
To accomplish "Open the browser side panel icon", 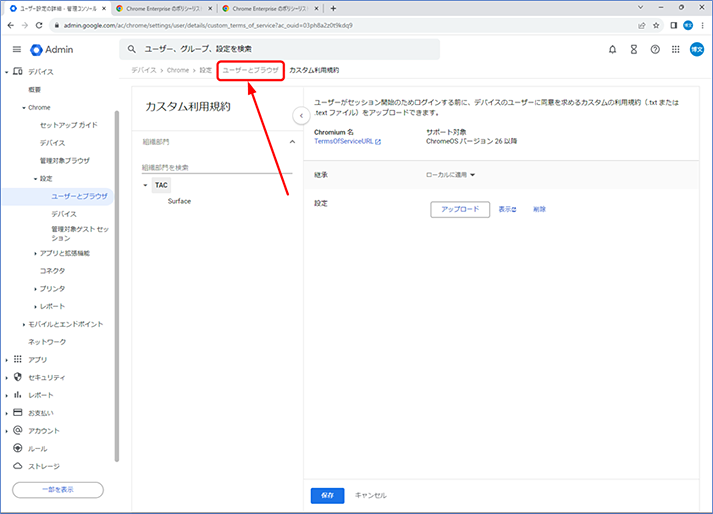I will click(673, 25).
